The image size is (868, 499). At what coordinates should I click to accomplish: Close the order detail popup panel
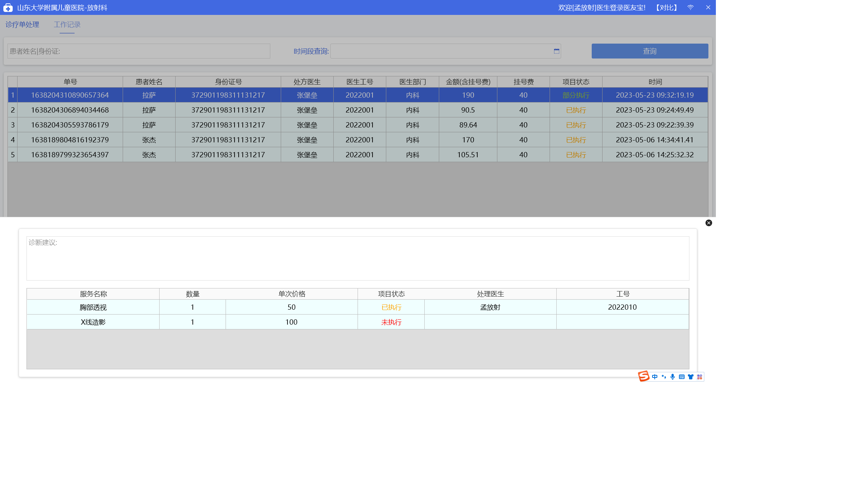pyautogui.click(x=709, y=223)
